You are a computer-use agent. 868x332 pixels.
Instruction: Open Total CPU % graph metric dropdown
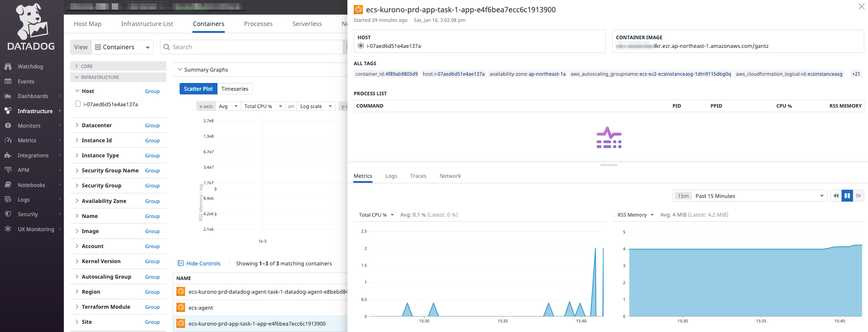pos(377,215)
